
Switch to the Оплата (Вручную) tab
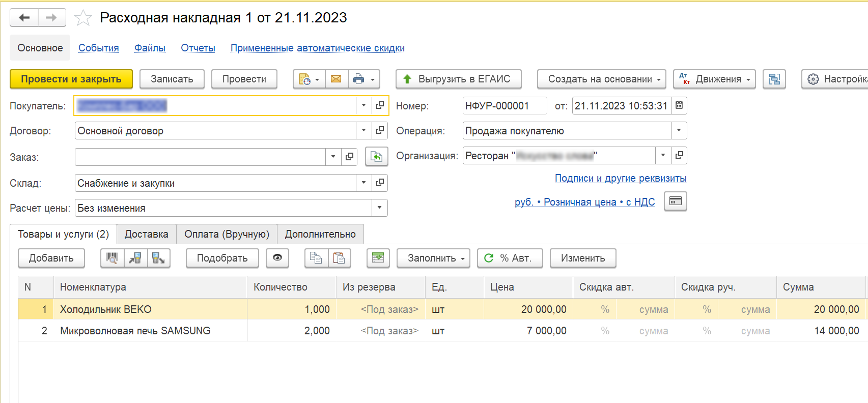click(227, 234)
